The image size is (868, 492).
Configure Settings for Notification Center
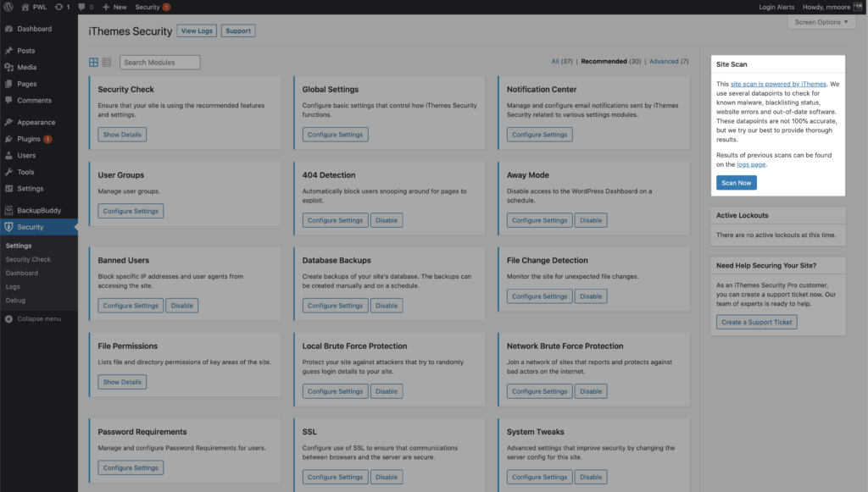coord(540,135)
